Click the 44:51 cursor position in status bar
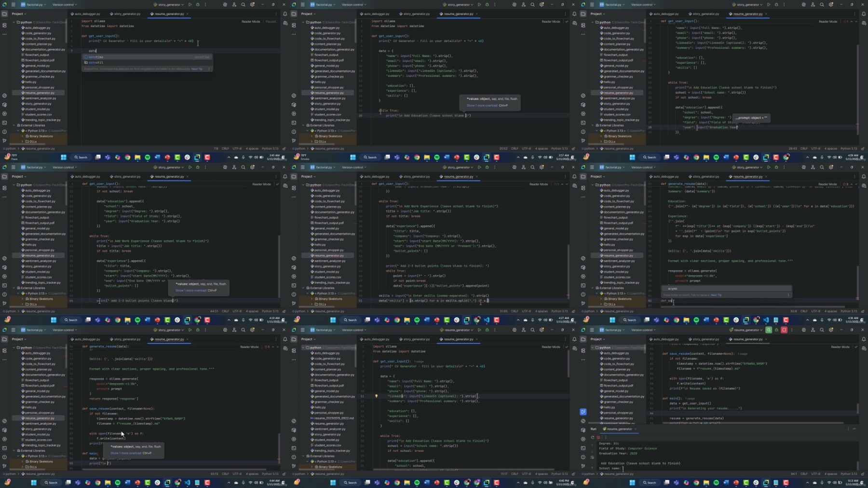This screenshot has height=488, width=868. [x=214, y=311]
